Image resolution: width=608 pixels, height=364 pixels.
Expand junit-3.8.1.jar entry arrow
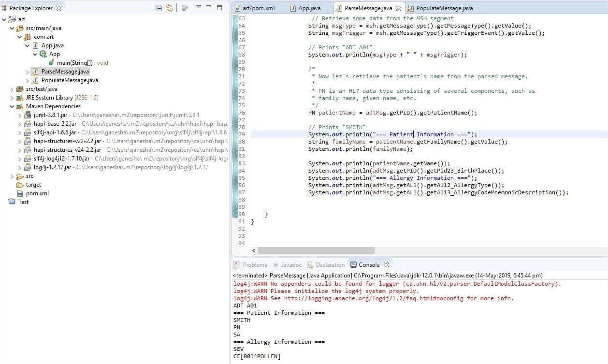tap(20, 115)
